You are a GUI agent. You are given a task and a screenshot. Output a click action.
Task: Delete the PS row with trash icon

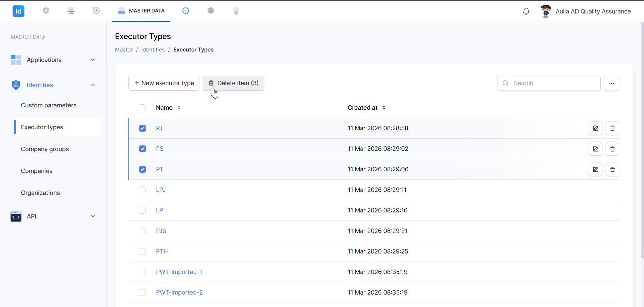tap(612, 149)
